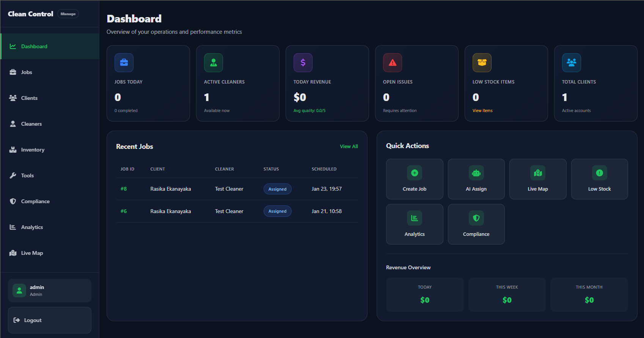Click the Live Map quick action label
644x338 pixels.
538,189
